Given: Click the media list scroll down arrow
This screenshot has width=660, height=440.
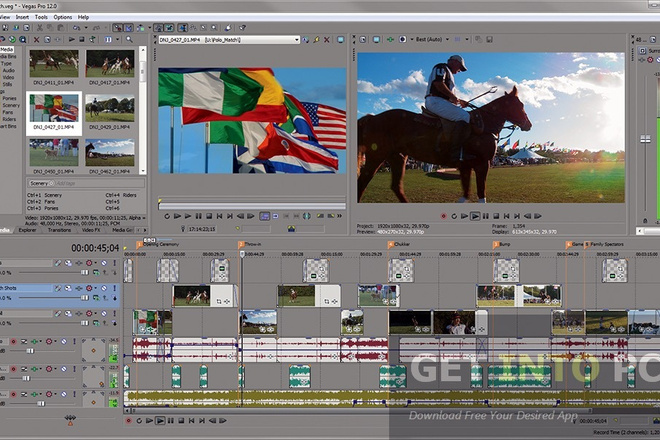Looking at the screenshot, I should (143, 171).
